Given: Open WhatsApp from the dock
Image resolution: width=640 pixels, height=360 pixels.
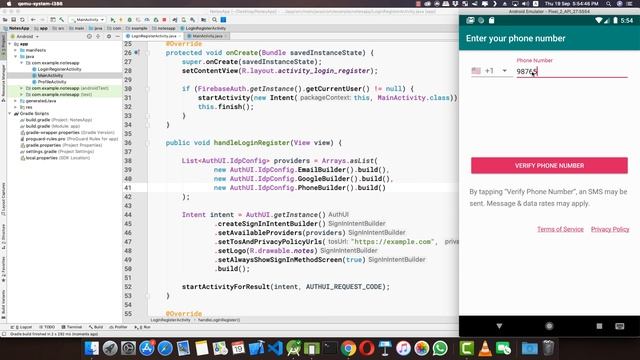Looking at the screenshot, I should point(440,348).
